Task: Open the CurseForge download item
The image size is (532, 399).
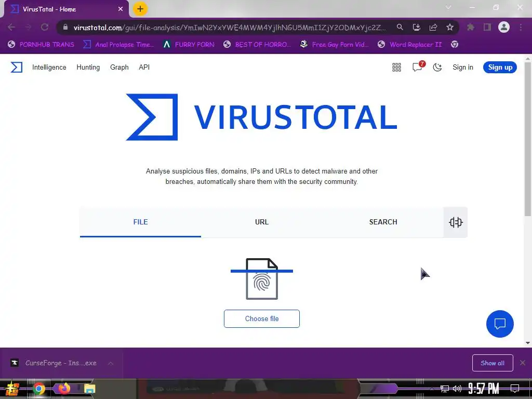Action: point(54,363)
